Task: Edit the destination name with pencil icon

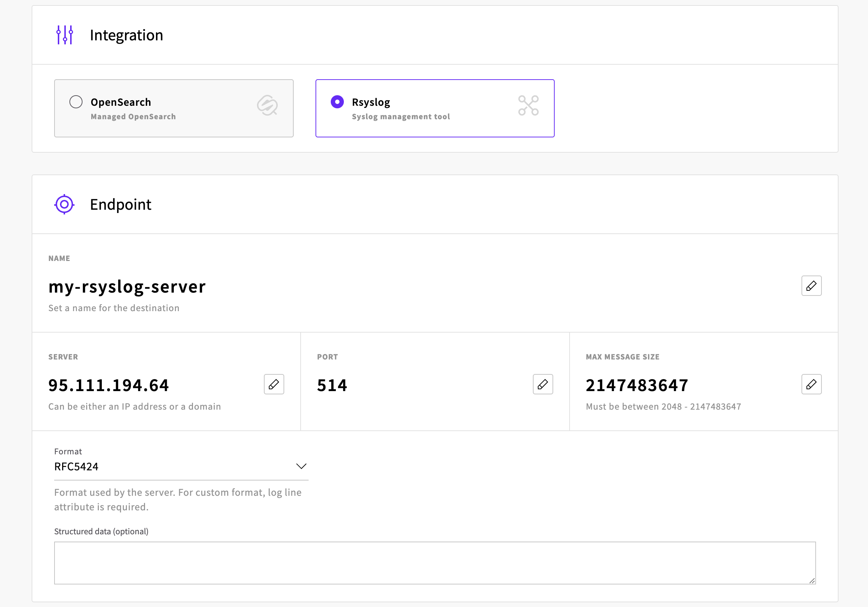Action: [811, 286]
